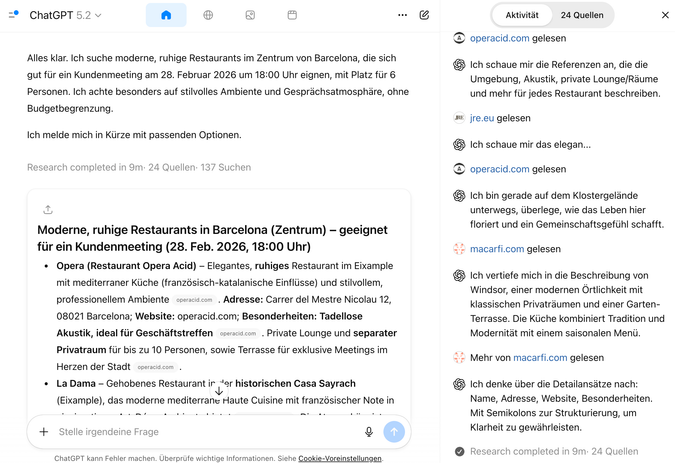Click 'Opera (Restaurant Opera Acid)' entry
Screen dimensions: 675x463
[x=126, y=266]
